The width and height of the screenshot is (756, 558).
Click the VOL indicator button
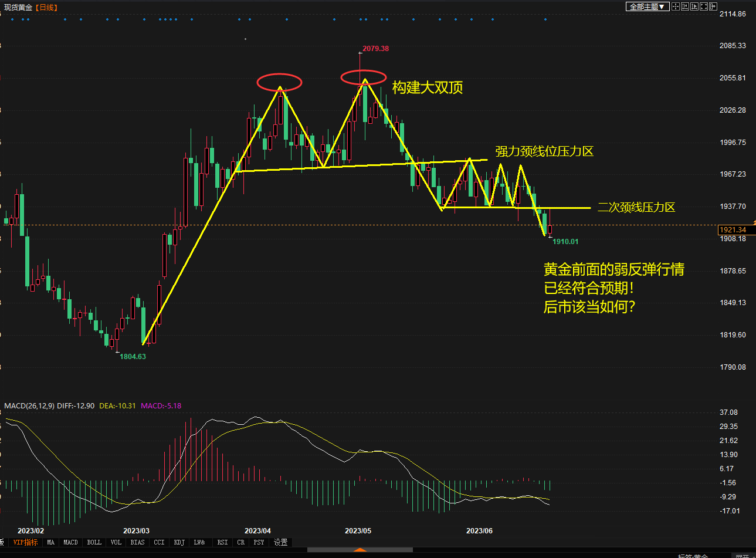click(116, 543)
